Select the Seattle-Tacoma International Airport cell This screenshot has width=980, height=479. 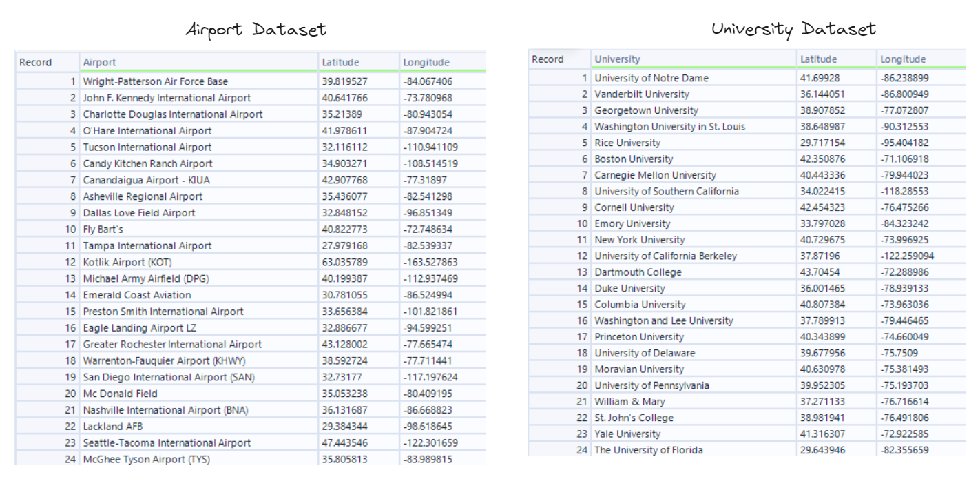pyautogui.click(x=167, y=443)
